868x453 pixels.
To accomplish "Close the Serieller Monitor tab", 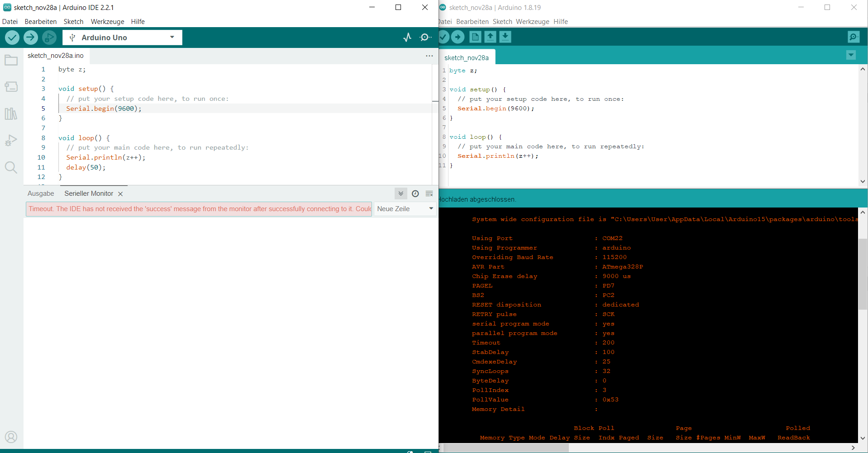I will [x=120, y=194].
